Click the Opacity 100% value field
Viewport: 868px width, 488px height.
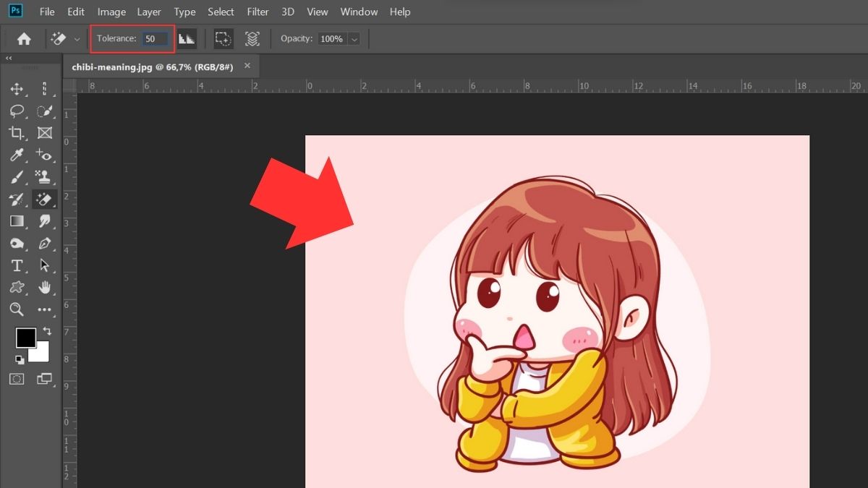tap(331, 39)
